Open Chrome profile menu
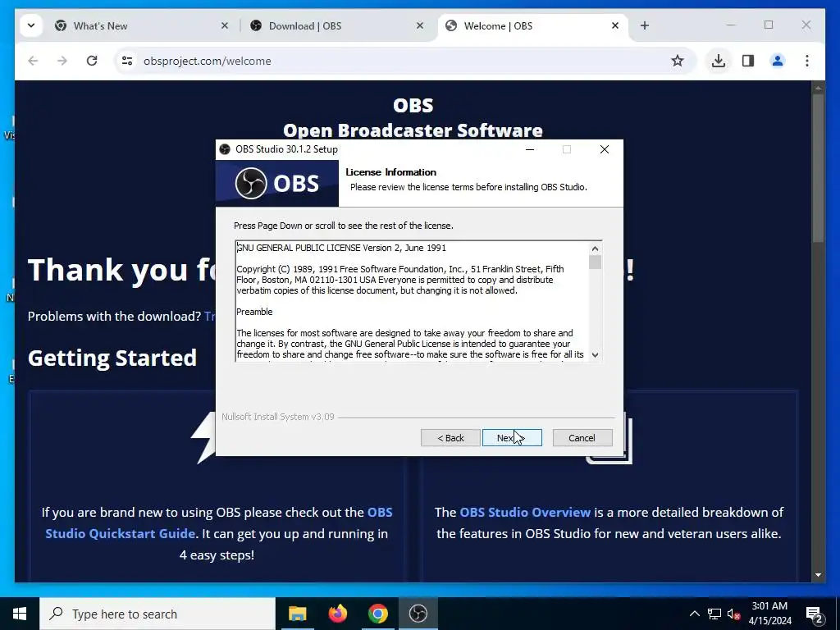The height and width of the screenshot is (630, 840). (778, 61)
